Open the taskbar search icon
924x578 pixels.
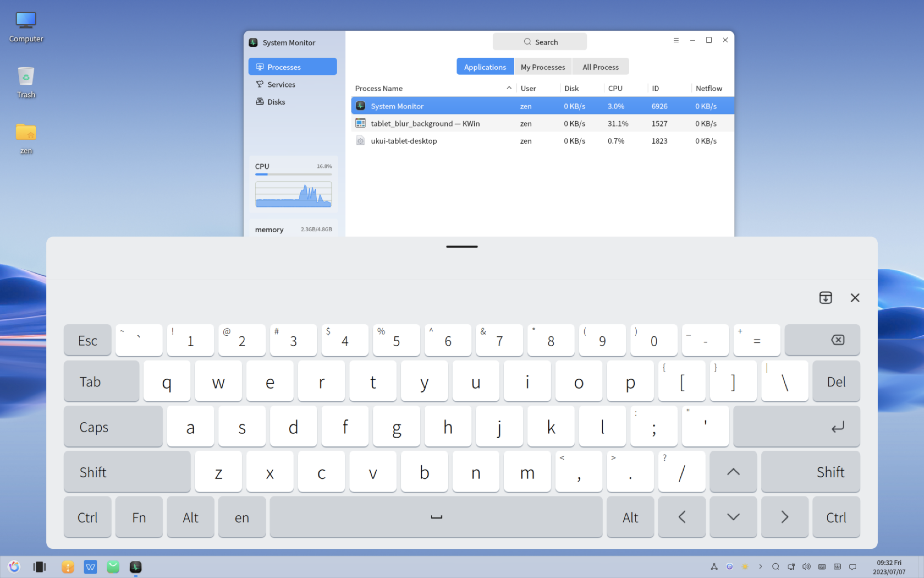(776, 566)
